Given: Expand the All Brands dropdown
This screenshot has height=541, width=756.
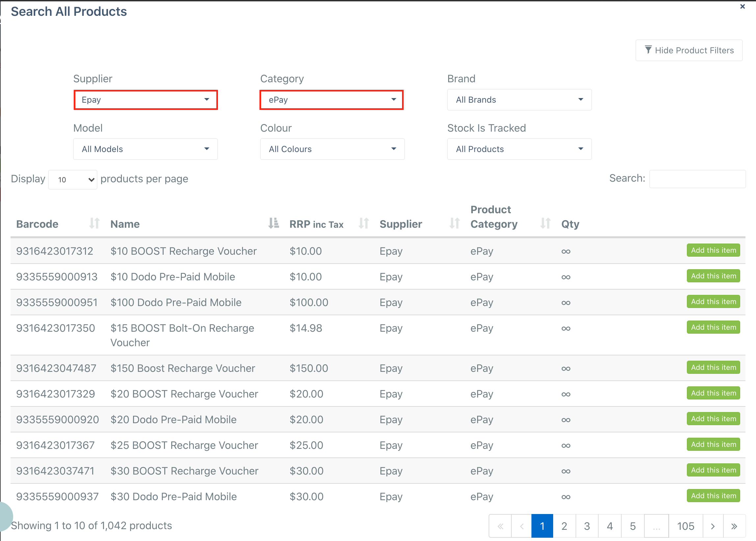Looking at the screenshot, I should pyautogui.click(x=519, y=100).
